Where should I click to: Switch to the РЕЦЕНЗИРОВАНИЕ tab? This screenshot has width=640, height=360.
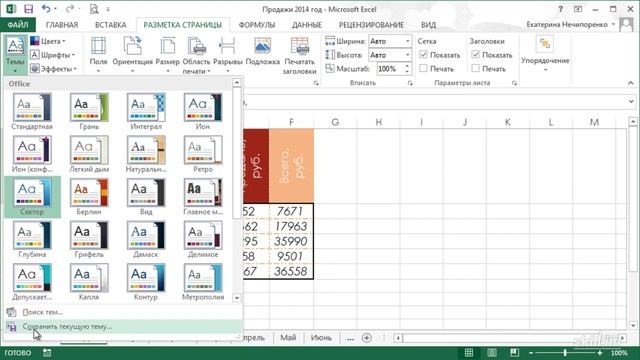click(371, 25)
